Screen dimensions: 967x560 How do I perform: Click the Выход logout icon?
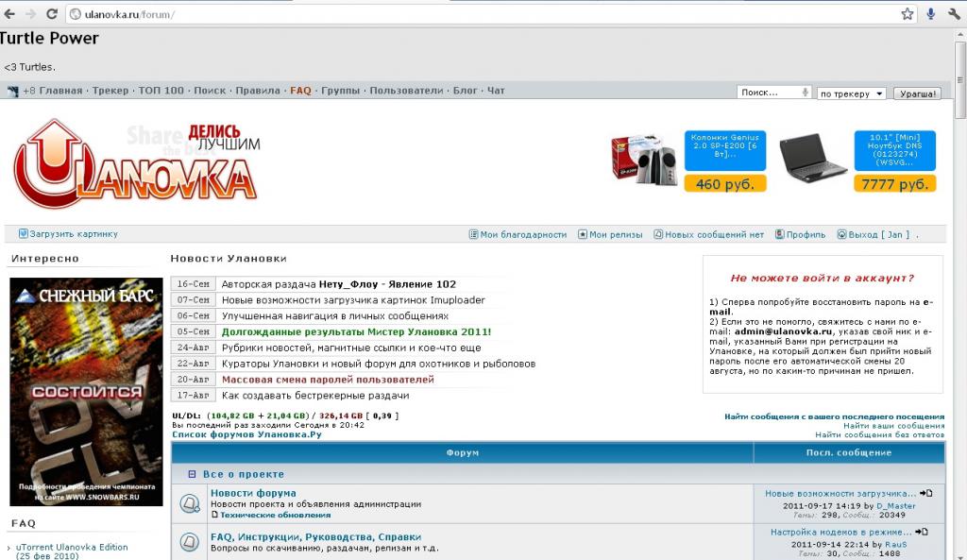[841, 234]
